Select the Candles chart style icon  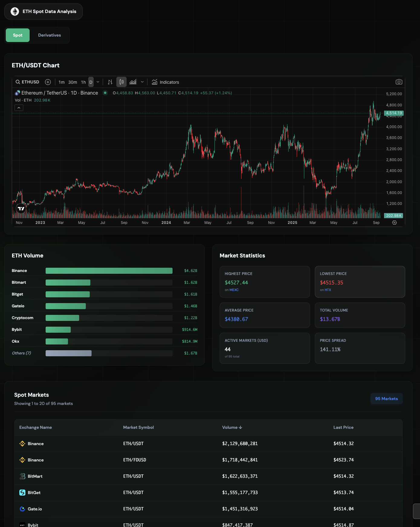pos(121,82)
